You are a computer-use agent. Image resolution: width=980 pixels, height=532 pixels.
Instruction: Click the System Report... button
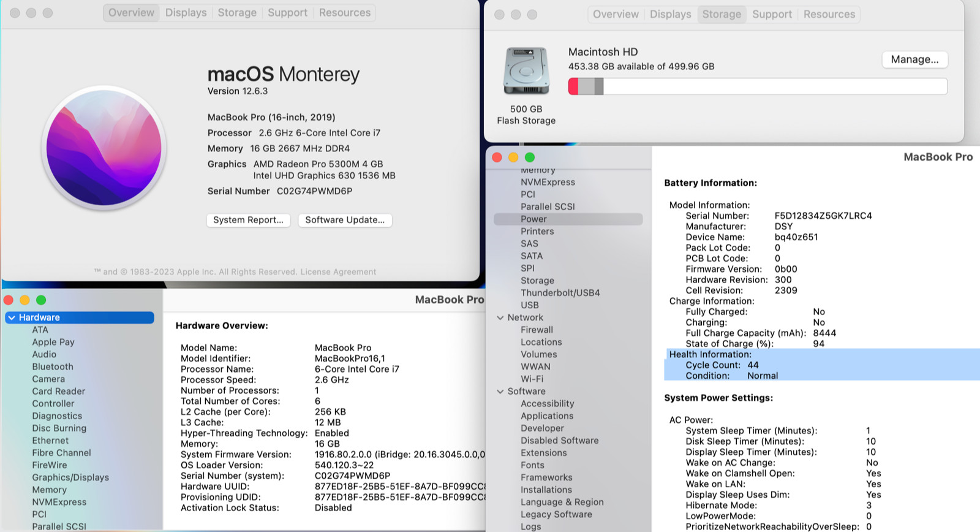click(248, 220)
